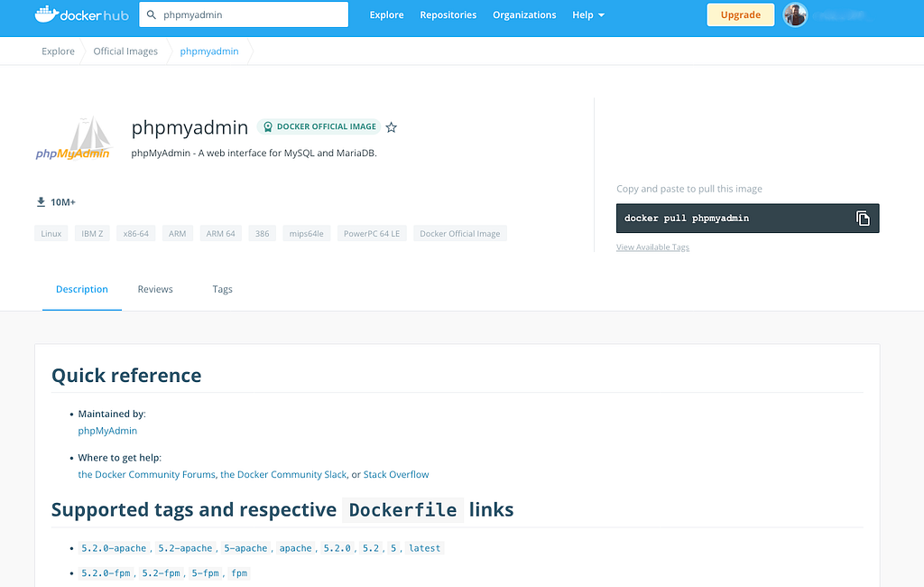
Task: Open the 5.2.0-fpm tag link
Action: 106,573
